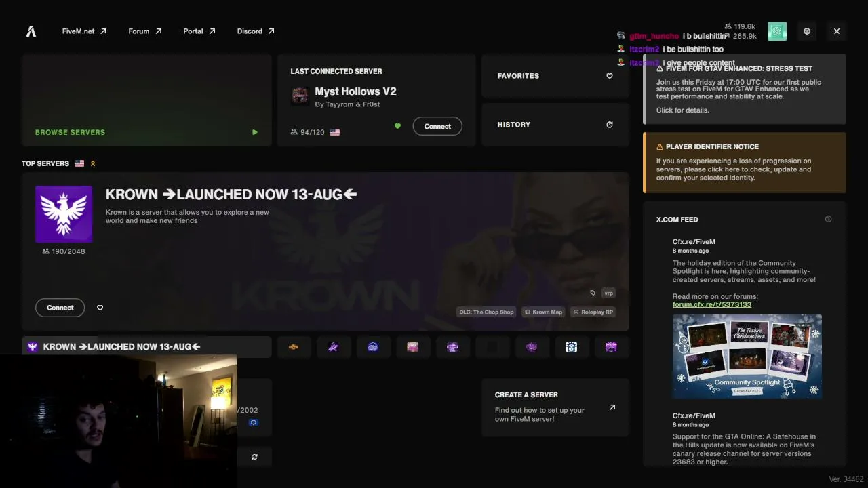Open the Forum link in the top bar
Image resolution: width=868 pixels, height=488 pixels.
tap(144, 31)
